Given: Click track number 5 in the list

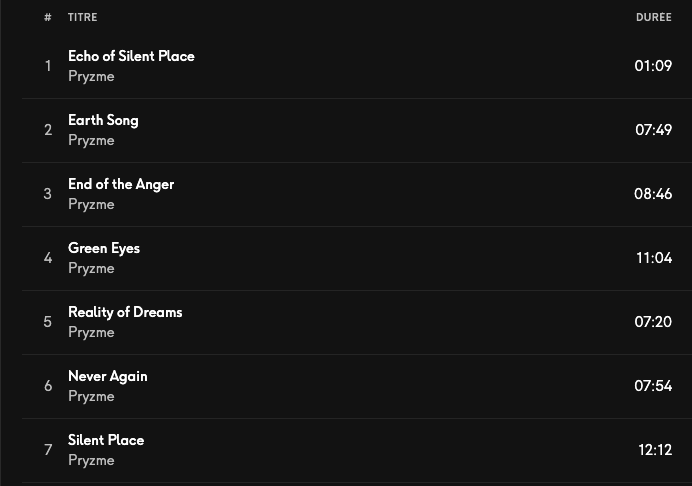Looking at the screenshot, I should pos(48,322).
